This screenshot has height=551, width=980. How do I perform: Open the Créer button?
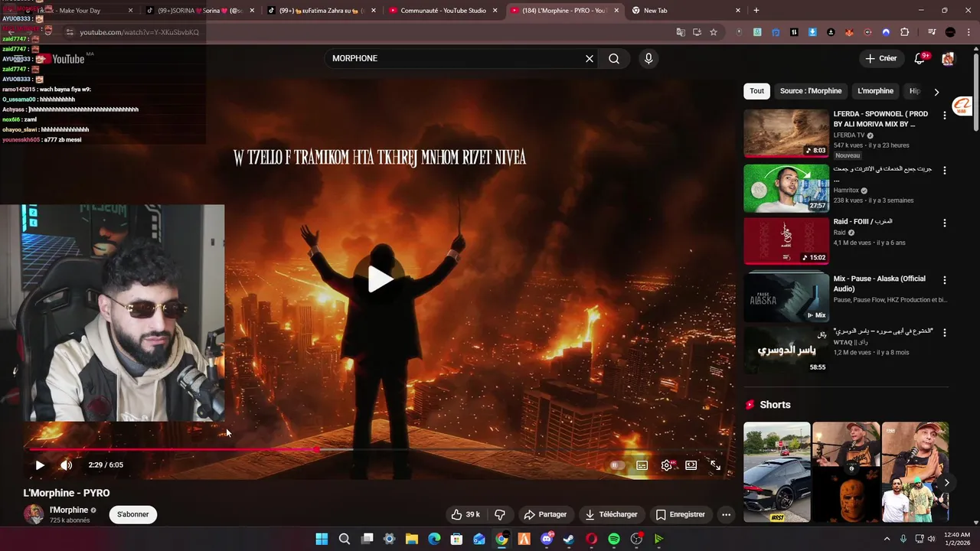point(880,59)
